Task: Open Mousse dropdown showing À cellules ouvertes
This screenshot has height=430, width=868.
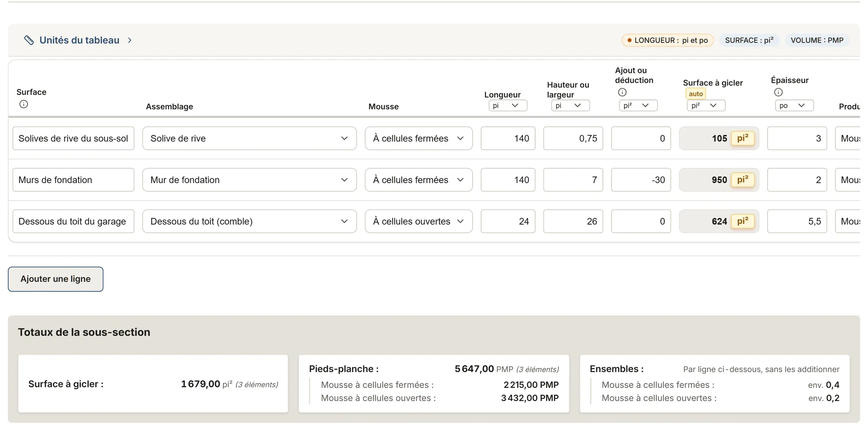Action: (419, 221)
